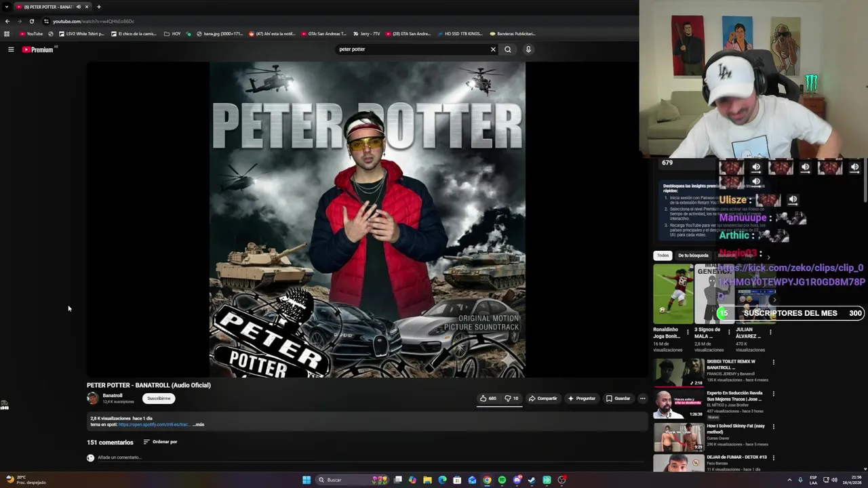Screen dimensions: 868x488
Task: Open options for 'Experto En Seducción' video
Action: click(x=773, y=394)
